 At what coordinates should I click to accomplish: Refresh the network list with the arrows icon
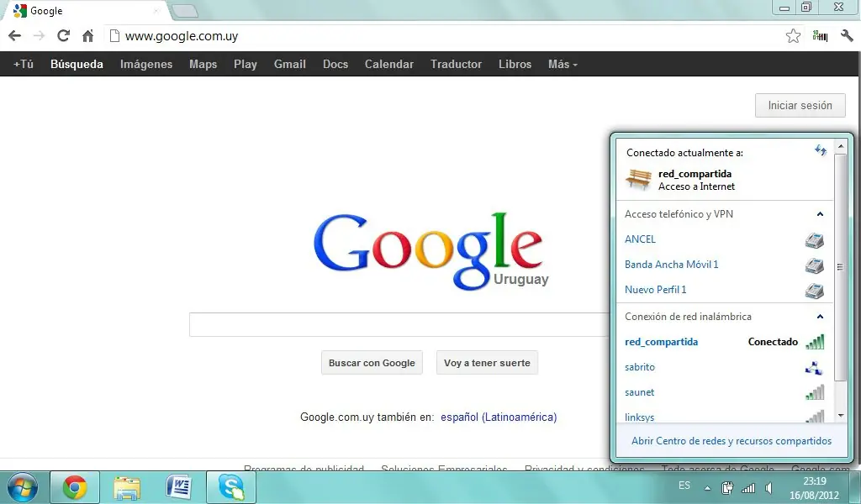tap(821, 150)
